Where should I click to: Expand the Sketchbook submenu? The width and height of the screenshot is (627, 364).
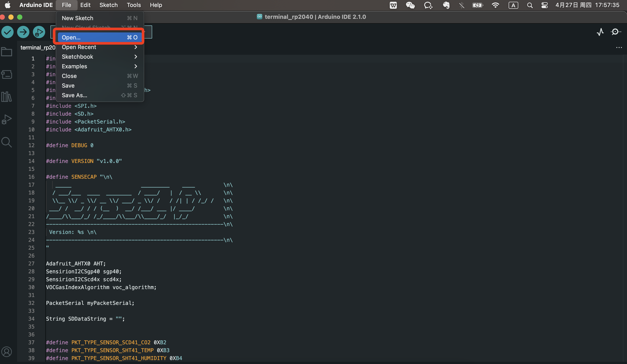(100, 57)
